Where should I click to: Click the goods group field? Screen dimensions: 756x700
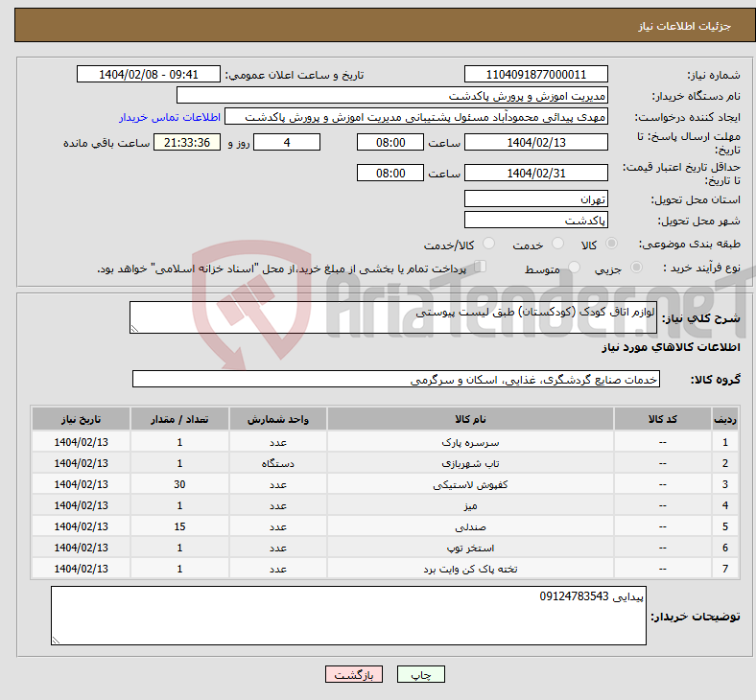[396, 379]
